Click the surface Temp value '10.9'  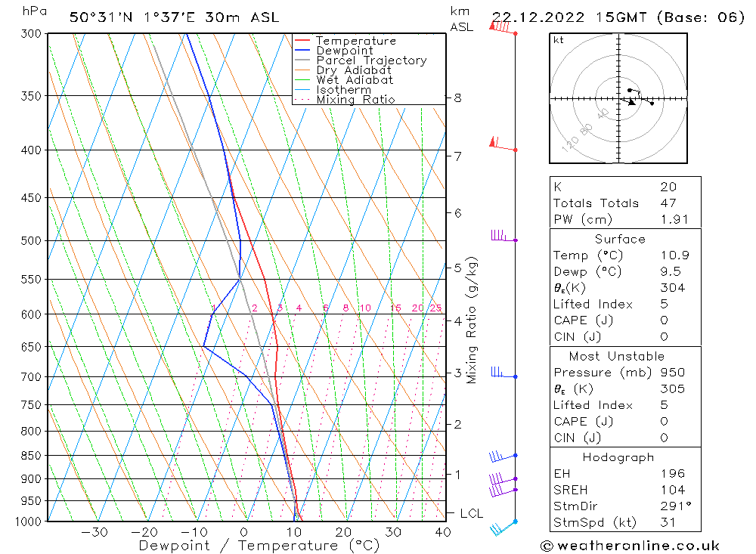click(675, 255)
